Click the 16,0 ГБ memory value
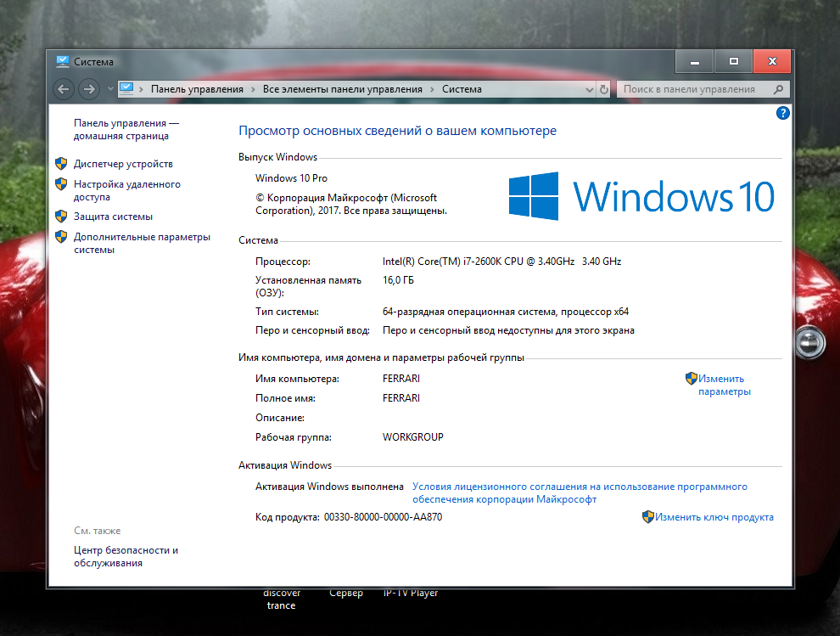 [x=398, y=280]
